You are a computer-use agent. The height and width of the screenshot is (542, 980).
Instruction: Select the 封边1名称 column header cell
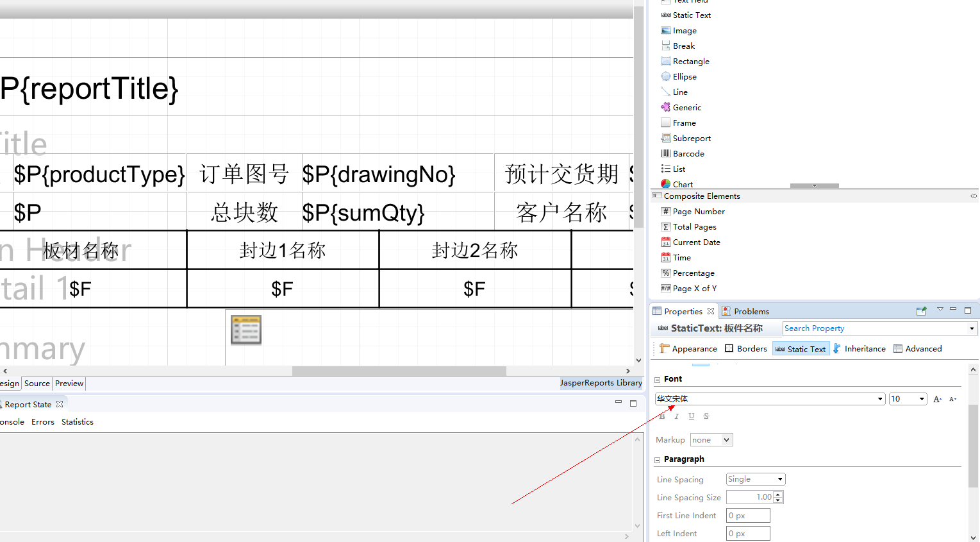tap(283, 250)
